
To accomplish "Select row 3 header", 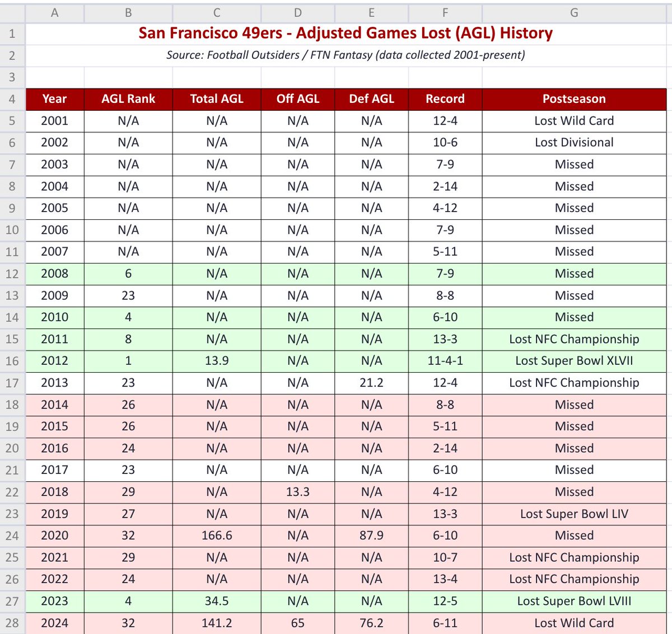I will click(12, 77).
